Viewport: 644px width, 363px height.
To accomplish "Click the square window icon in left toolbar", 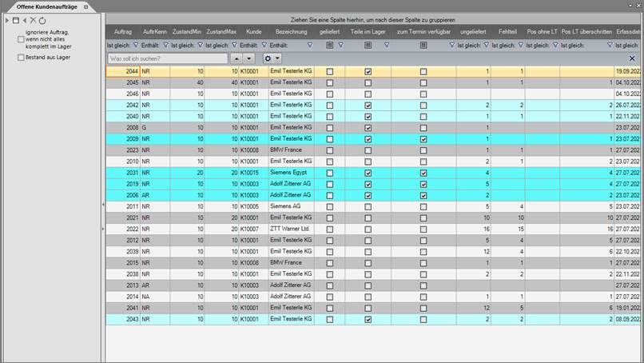I will pyautogui.click(x=15, y=20).
